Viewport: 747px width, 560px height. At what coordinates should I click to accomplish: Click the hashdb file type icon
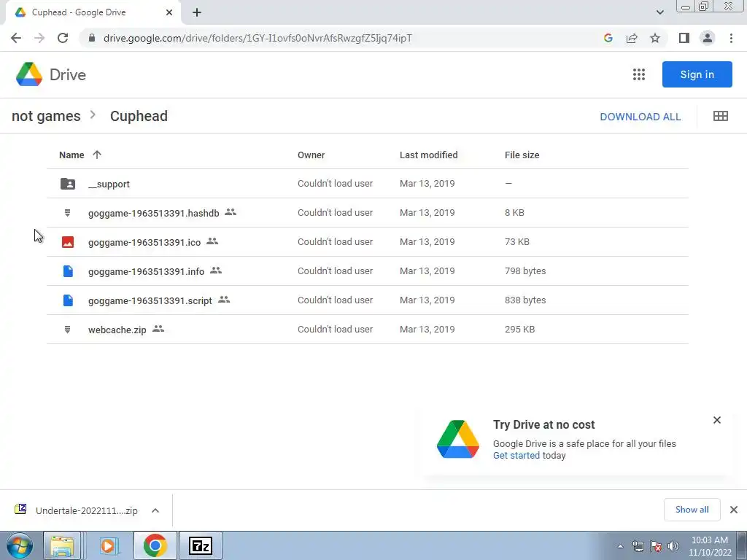[68, 213]
